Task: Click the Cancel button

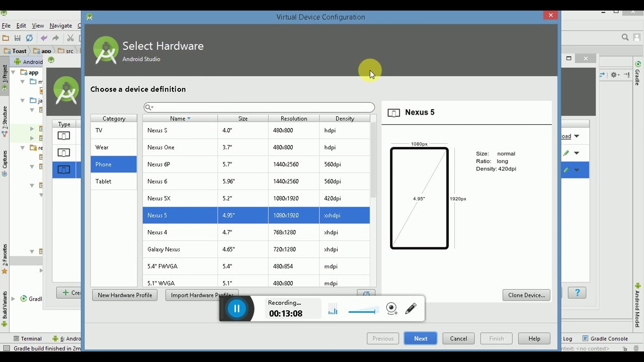Action: point(458,338)
